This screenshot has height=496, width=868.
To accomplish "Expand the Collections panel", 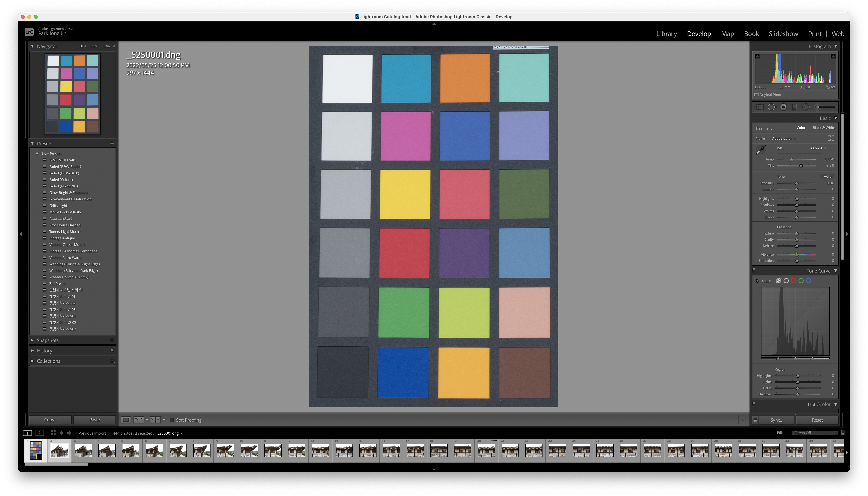I will [x=32, y=361].
